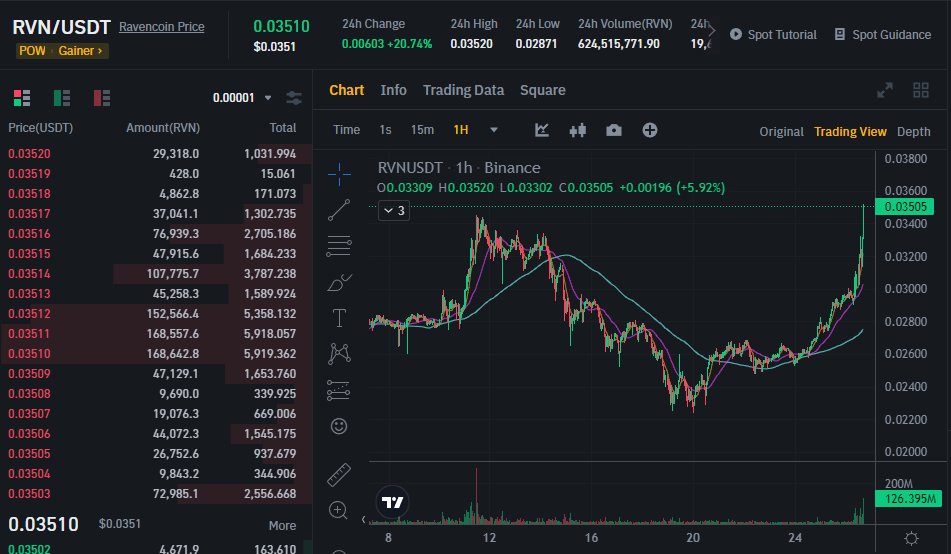Open the Chart tab
This screenshot has width=951, height=554.
coord(346,90)
